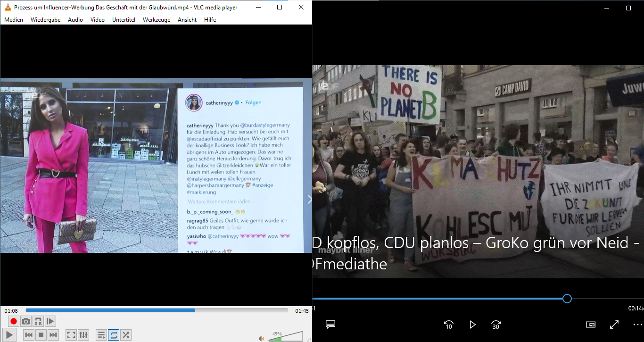
Task: Click the A-B loop button
Action: [38, 321]
